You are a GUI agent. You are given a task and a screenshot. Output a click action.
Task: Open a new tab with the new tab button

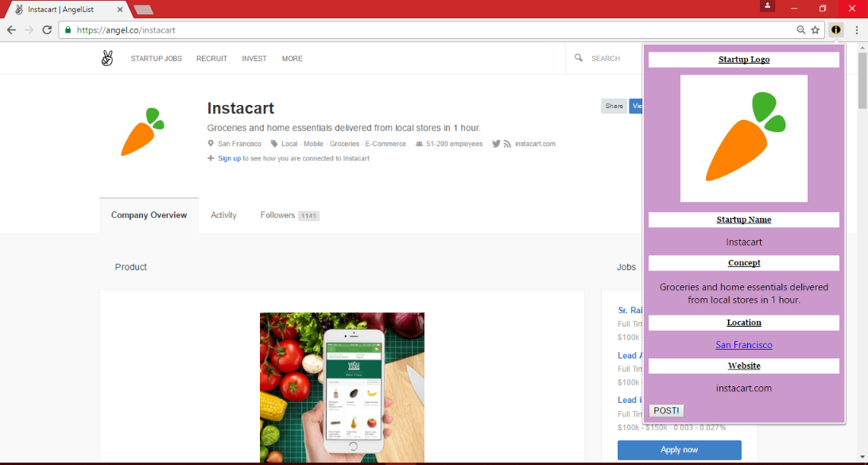point(143,10)
